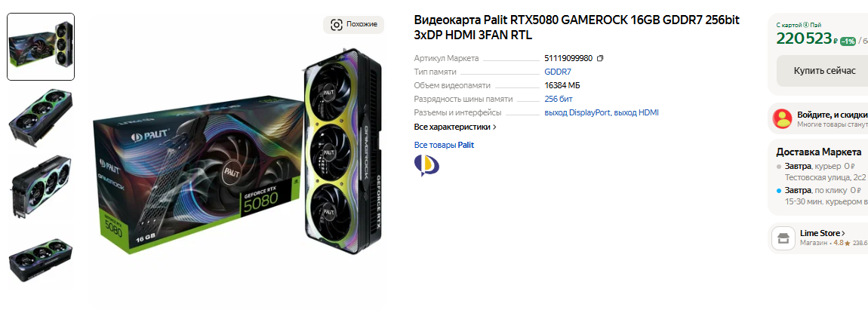The width and height of the screenshot is (868, 316).
Task: Click the red user avatar icon
Action: click(x=783, y=118)
